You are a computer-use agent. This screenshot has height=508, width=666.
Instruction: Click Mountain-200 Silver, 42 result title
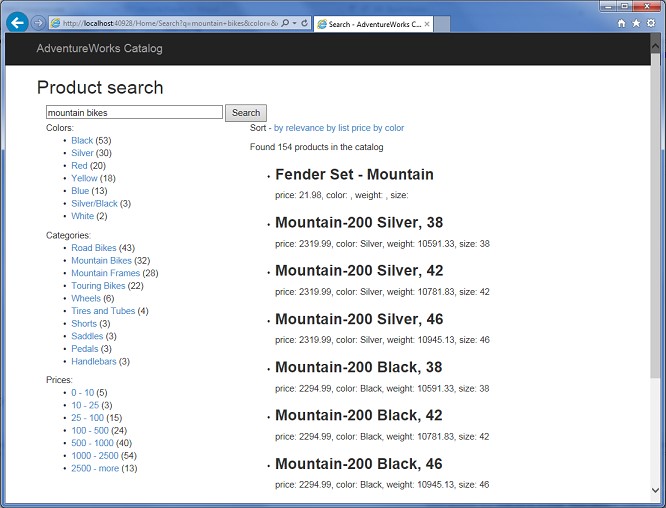(359, 271)
